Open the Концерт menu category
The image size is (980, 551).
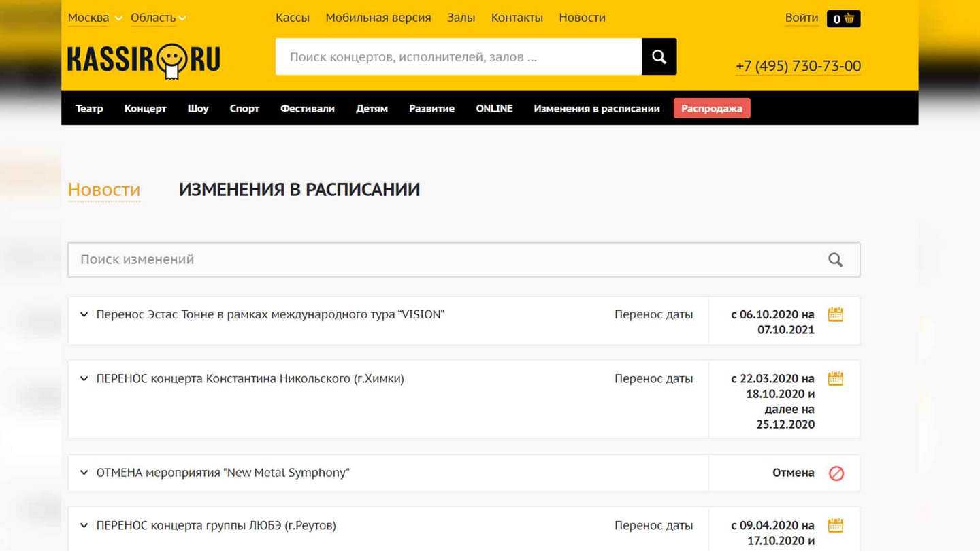[x=146, y=108]
